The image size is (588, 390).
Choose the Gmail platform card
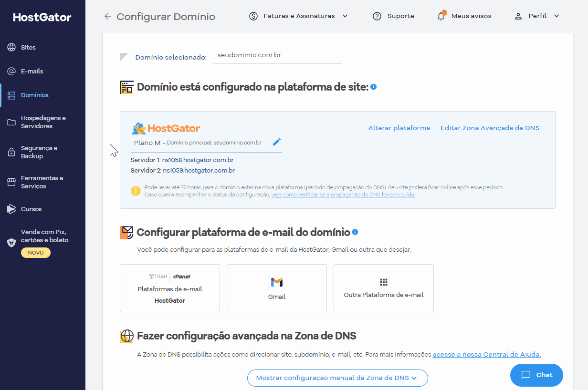[x=277, y=288]
